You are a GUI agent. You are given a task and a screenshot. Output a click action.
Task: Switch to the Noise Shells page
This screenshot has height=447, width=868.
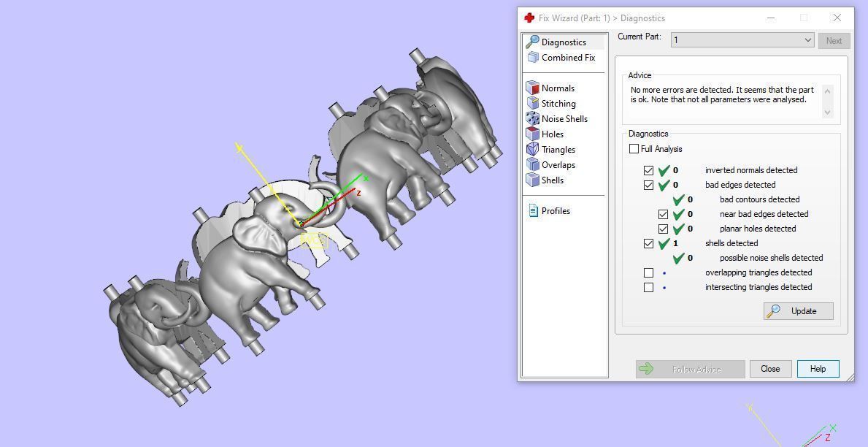564,118
